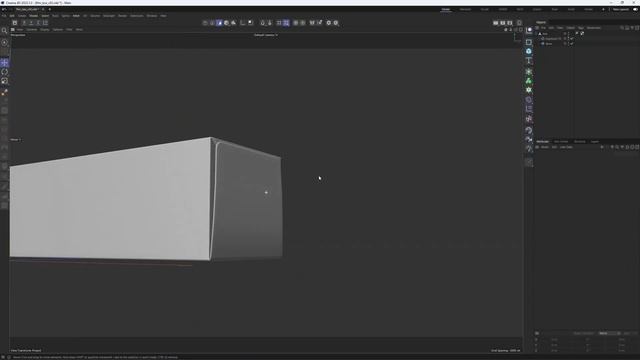Open viewport Filter menu

(x=69, y=29)
